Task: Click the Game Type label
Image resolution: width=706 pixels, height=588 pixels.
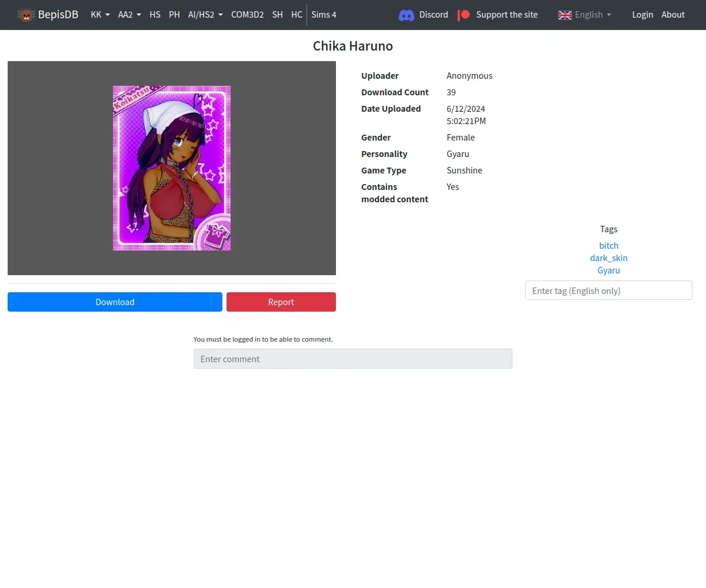Action: 384,171
